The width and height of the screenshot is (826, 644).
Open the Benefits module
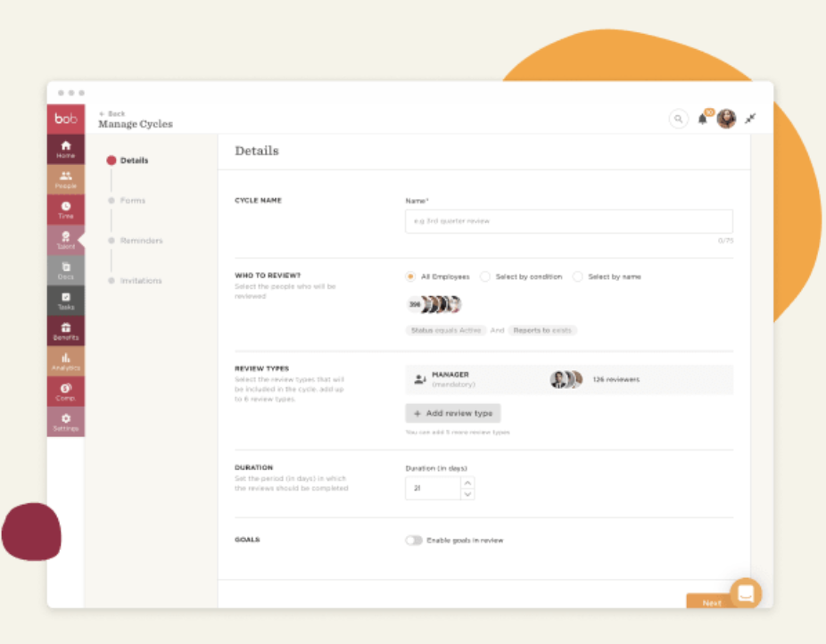coord(66,331)
